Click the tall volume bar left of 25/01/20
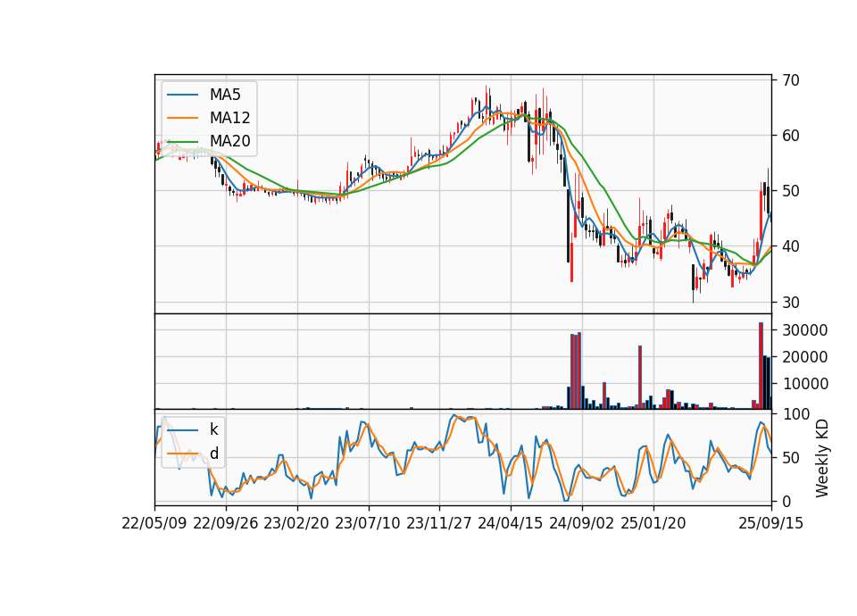Screen dimensions: 857x616 point(640,377)
